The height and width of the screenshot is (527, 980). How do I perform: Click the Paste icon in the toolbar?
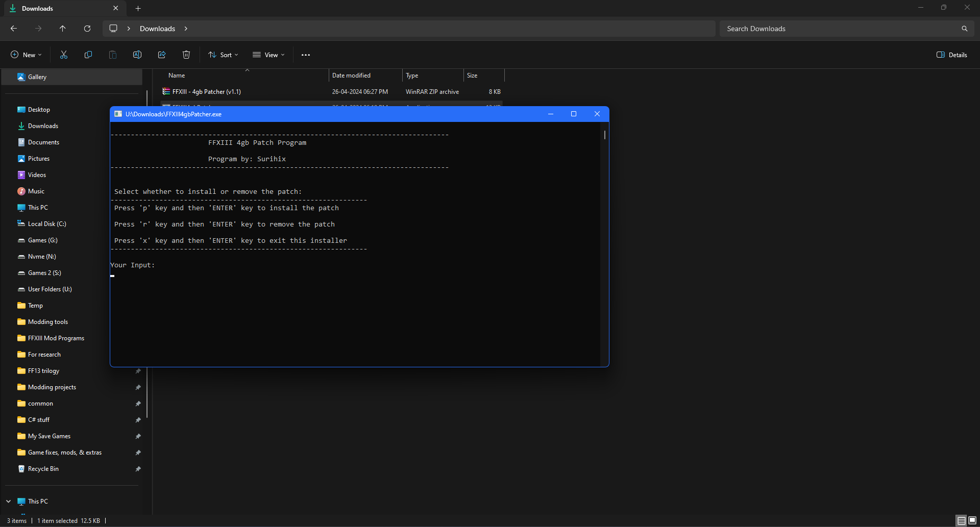point(113,55)
